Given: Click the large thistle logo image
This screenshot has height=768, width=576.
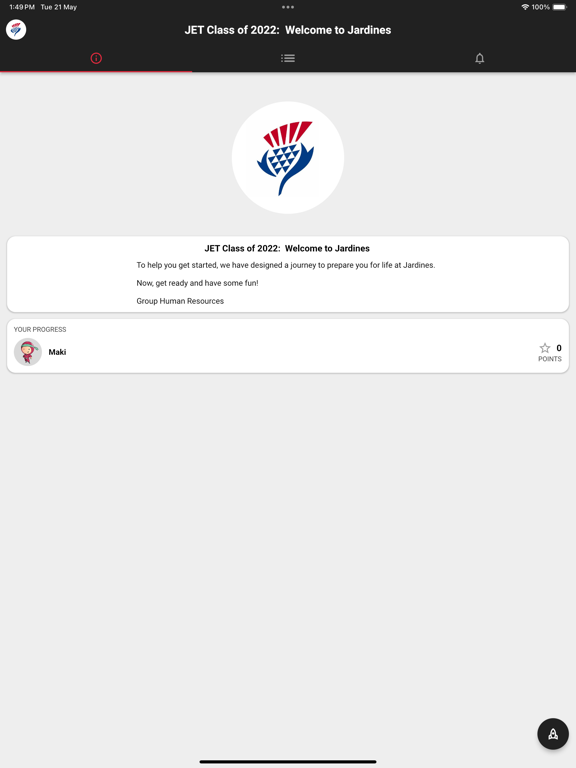Looking at the screenshot, I should (288, 158).
